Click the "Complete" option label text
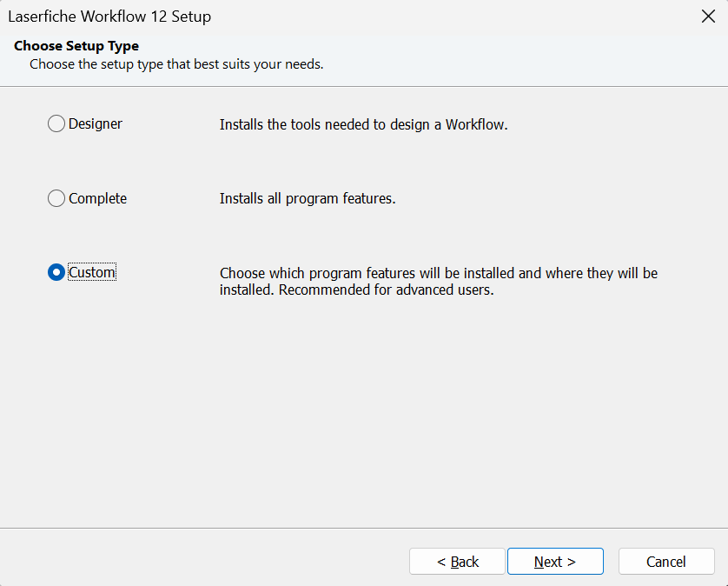Screen dimensions: 728x586 tap(97, 199)
